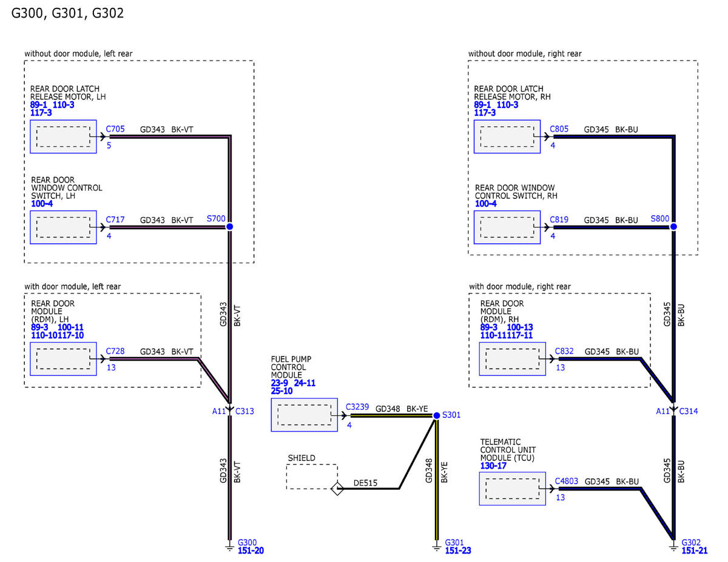Viewport: 728px width, 562px height.
Task: Click the diagram title G300, G301, G302
Action: pyautogui.click(x=67, y=13)
